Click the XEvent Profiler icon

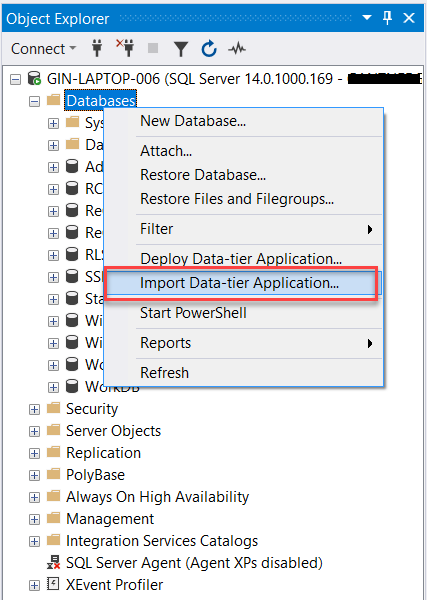(x=53, y=584)
